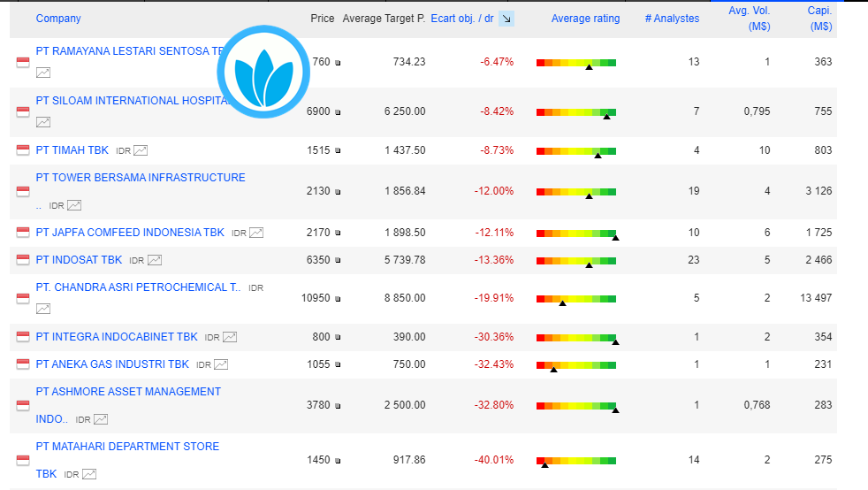Open chart icon for PT Aneka Gas Industri

(x=221, y=364)
